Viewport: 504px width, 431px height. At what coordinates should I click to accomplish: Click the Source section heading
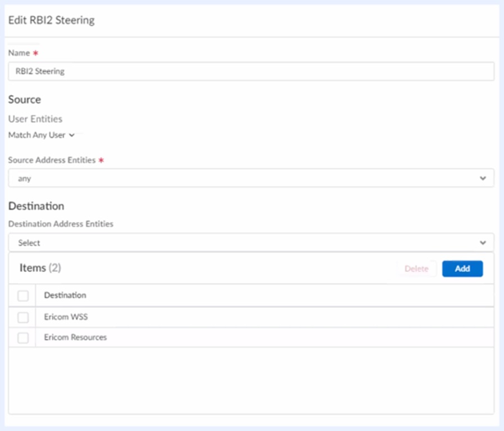[24, 99]
